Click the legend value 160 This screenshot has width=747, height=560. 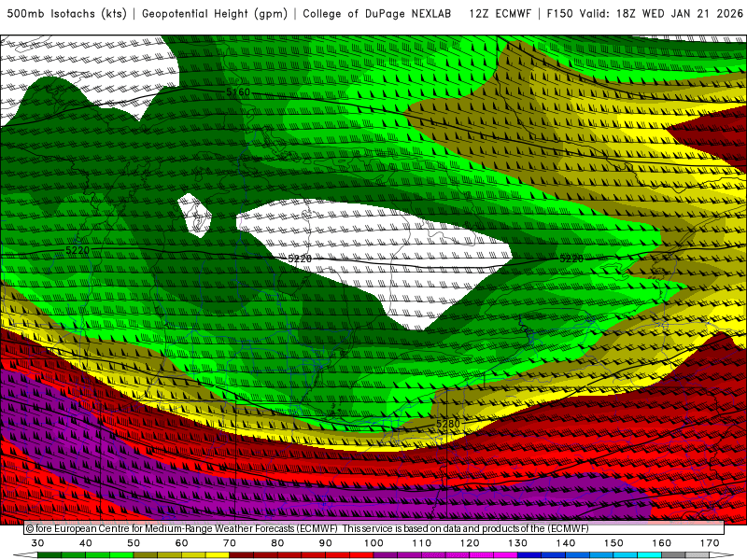coord(662,543)
